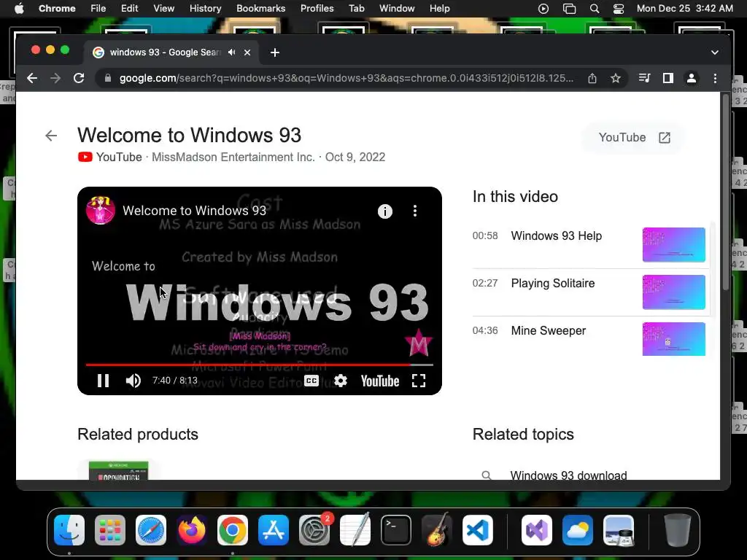Open the Apple menu
Screen dimensions: 747x560
(19, 8)
